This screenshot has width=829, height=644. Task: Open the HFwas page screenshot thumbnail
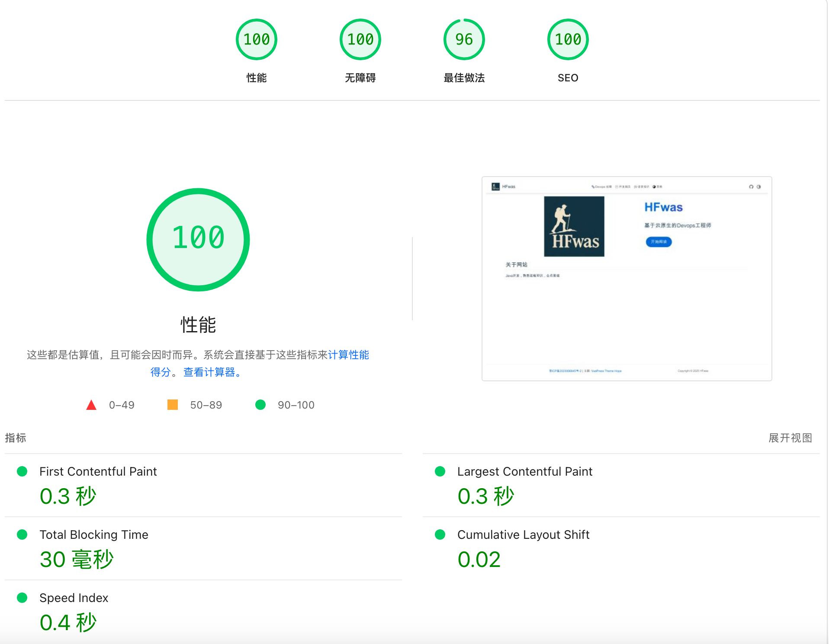click(x=627, y=279)
